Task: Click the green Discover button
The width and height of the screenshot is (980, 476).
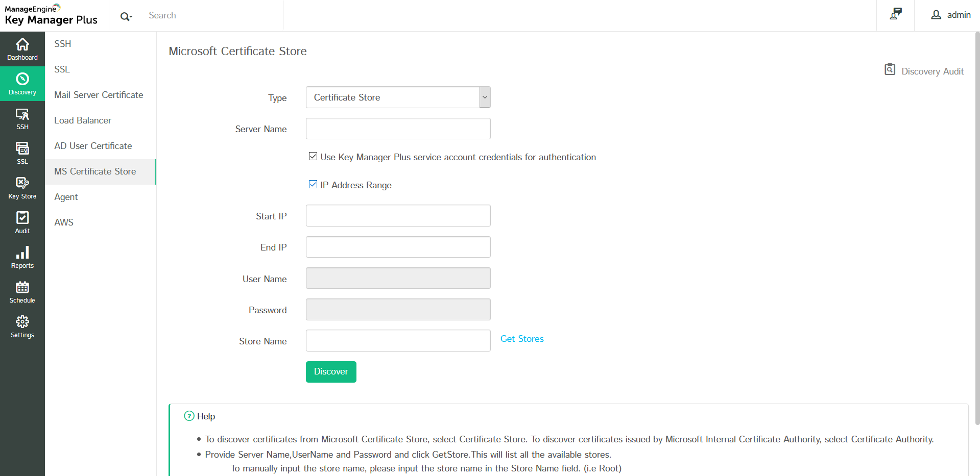Action: pos(331,372)
